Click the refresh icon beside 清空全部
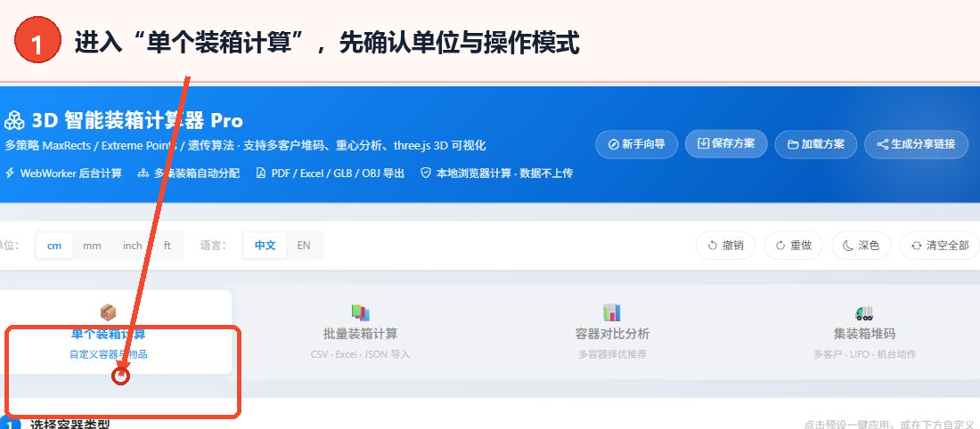Image resolution: width=980 pixels, height=429 pixels. click(x=916, y=246)
